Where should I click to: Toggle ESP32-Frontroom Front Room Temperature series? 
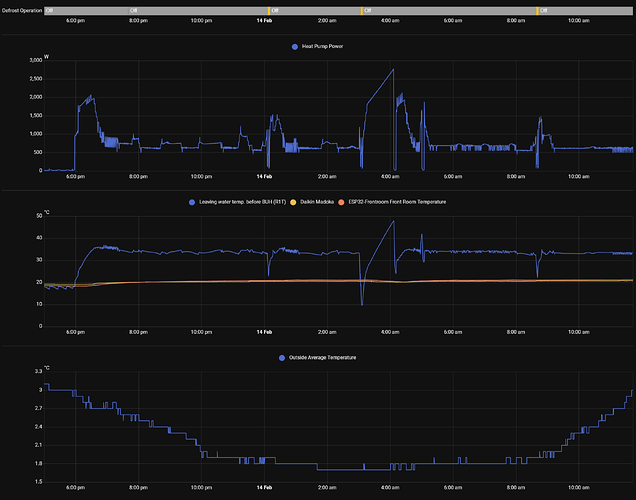click(x=392, y=202)
